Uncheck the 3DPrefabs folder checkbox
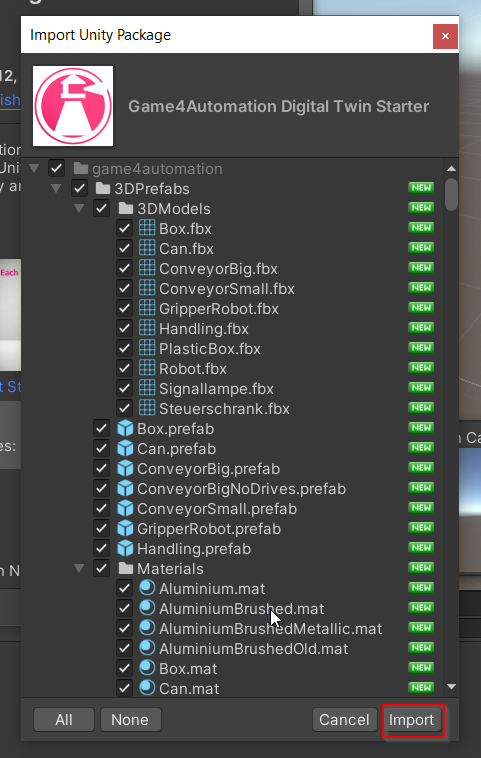 coord(79,189)
